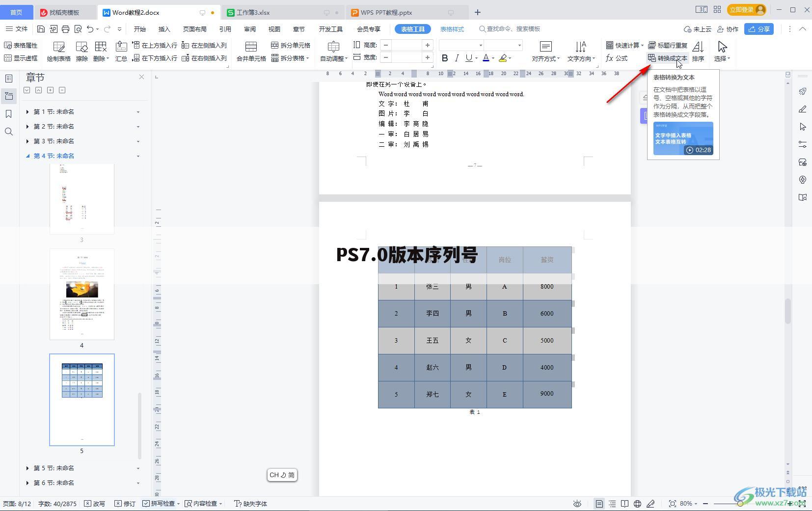Image resolution: width=812 pixels, height=511 pixels.
Task: Open the select dropdown tool
Action: (x=722, y=52)
